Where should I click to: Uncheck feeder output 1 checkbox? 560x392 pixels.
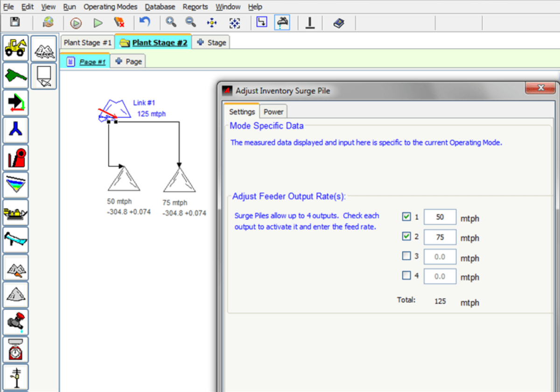pyautogui.click(x=406, y=217)
